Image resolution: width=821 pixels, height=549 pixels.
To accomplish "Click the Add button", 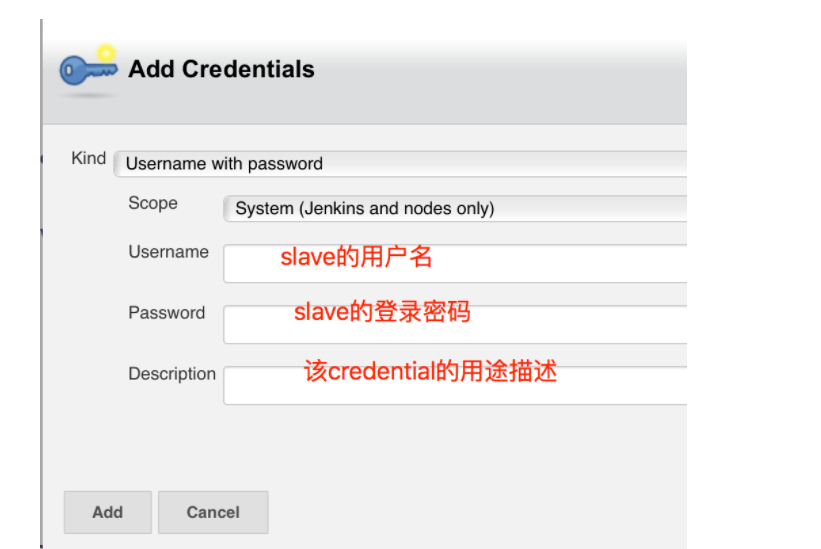I will (x=108, y=512).
